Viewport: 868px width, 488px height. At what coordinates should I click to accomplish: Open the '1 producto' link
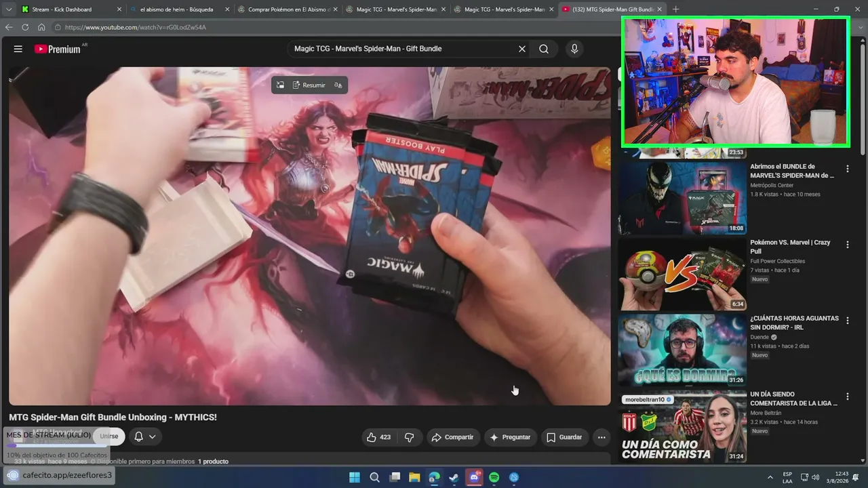[x=213, y=462]
